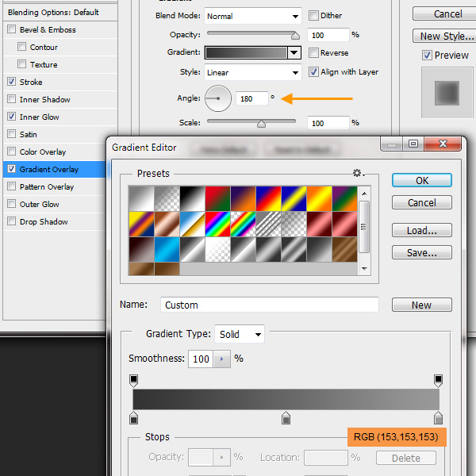Image resolution: width=476 pixels, height=476 pixels.
Task: Click the gradient Name text field
Action: [x=270, y=305]
